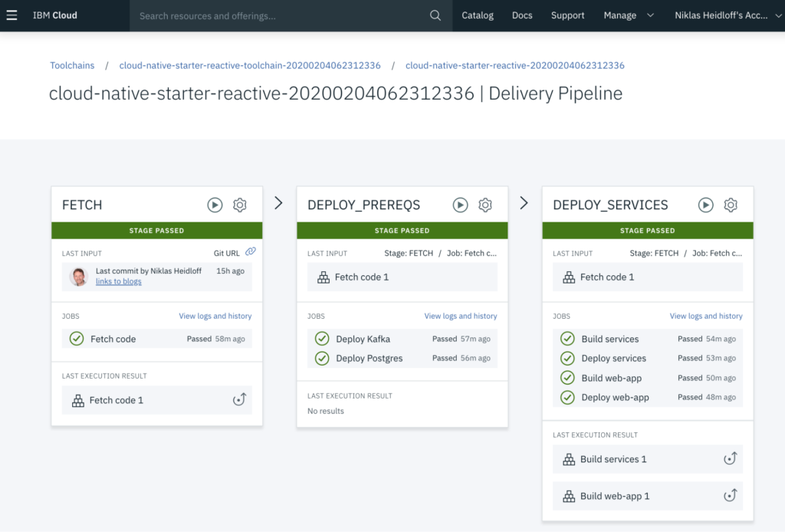Click Build services 1 artifact icon

click(569, 459)
